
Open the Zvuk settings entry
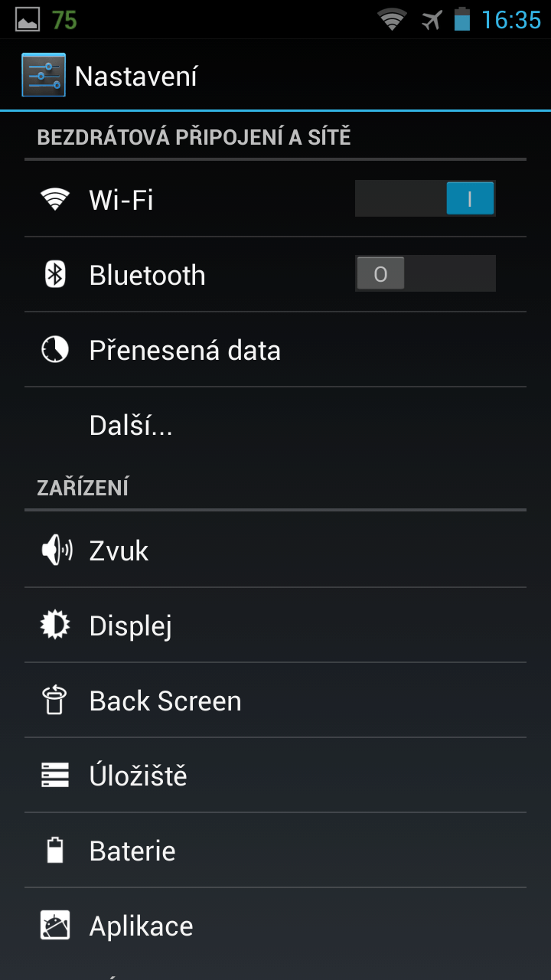coord(275,550)
